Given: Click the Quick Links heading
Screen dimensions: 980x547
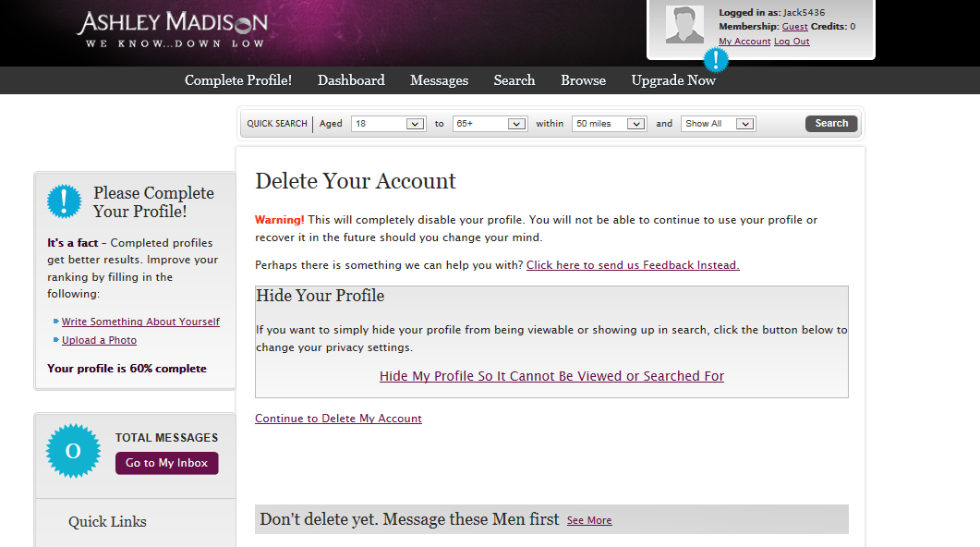Looking at the screenshot, I should [x=107, y=522].
